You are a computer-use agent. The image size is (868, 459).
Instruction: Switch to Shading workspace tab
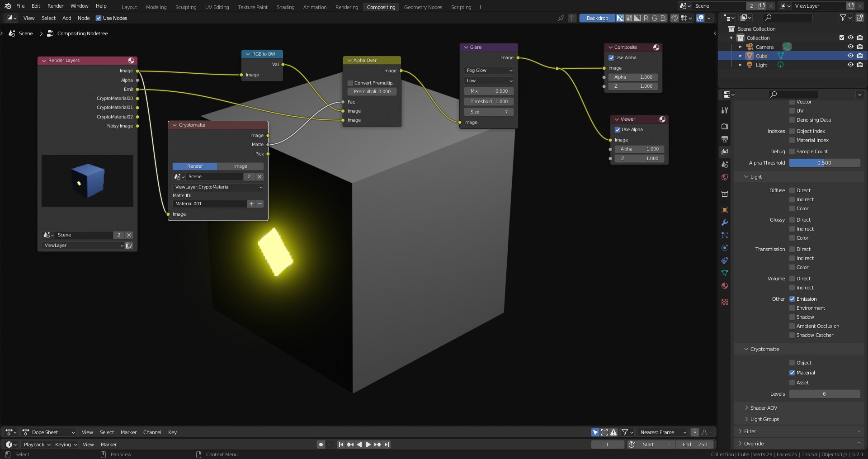(285, 7)
